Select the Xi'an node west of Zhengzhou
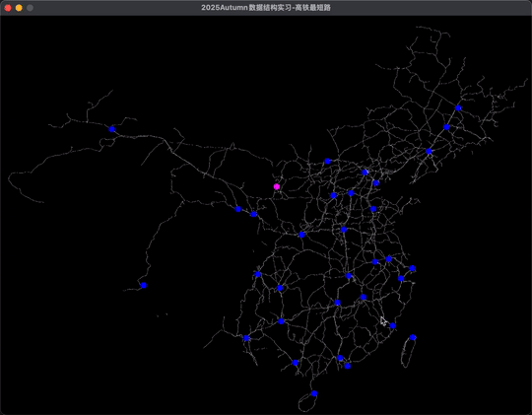 click(x=301, y=235)
